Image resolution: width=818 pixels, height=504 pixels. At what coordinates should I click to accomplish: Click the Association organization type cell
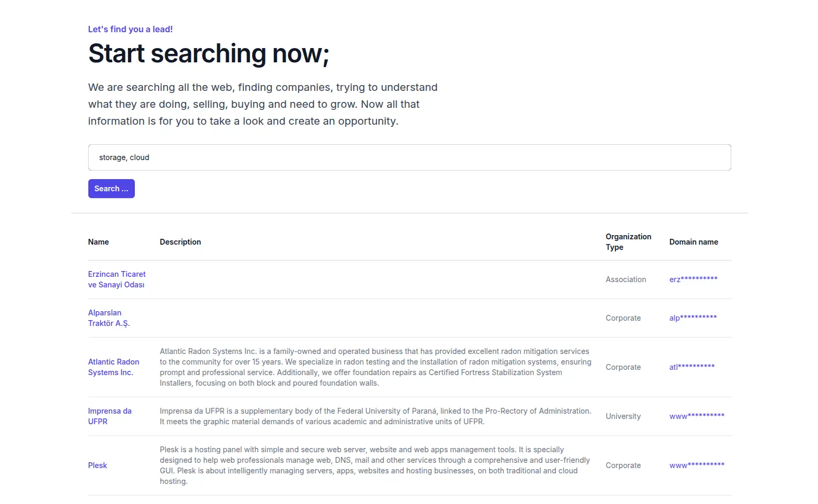point(626,279)
